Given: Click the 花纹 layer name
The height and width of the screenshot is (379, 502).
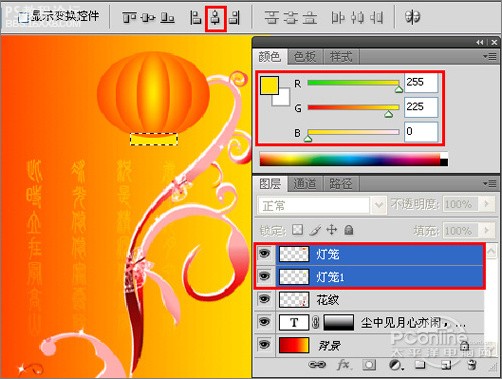Looking at the screenshot, I should pyautogui.click(x=328, y=300).
